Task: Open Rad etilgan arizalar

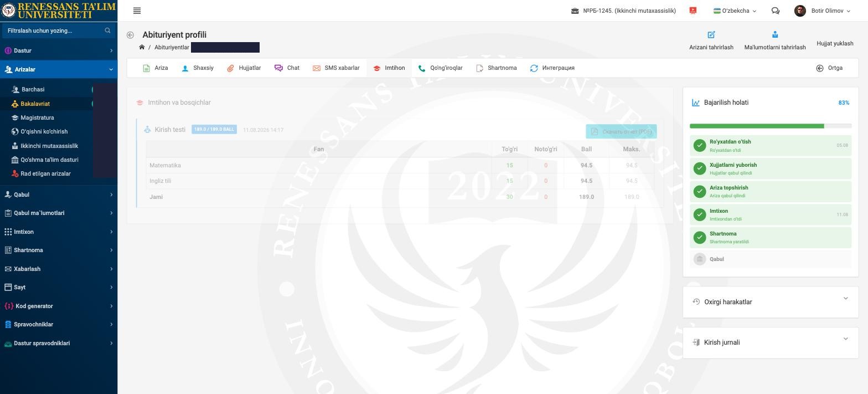Action: 45,173
